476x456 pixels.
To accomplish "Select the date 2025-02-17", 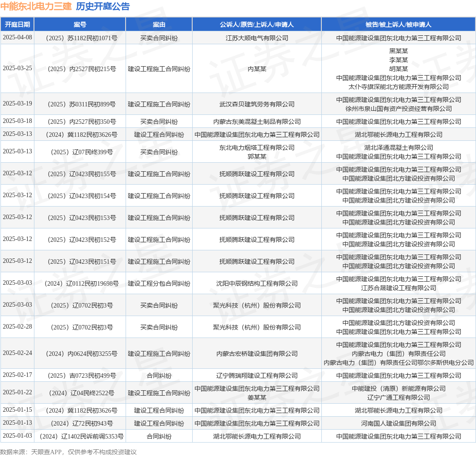I will pos(17,375).
